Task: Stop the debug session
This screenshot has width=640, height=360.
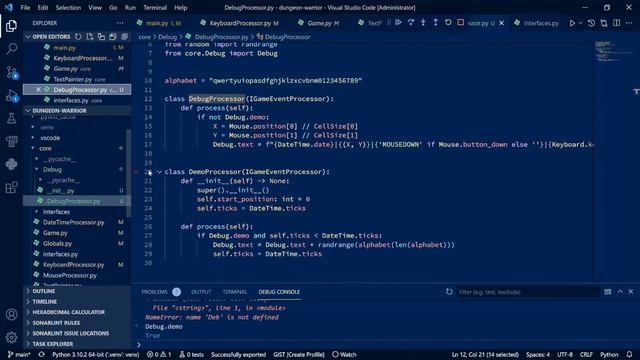Action: pyautogui.click(x=460, y=22)
